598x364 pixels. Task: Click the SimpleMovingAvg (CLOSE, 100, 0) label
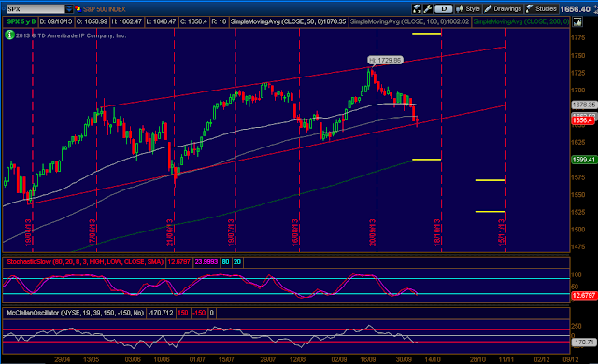tap(409, 21)
